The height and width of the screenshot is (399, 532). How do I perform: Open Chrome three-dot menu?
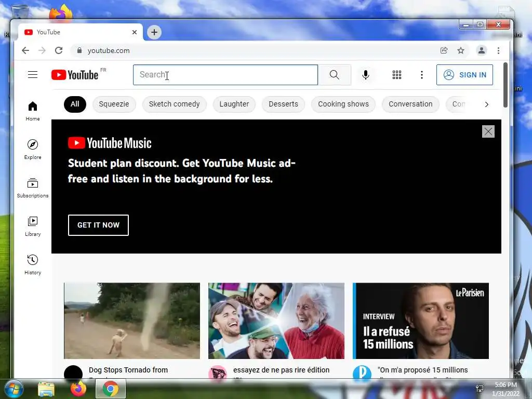click(x=498, y=50)
